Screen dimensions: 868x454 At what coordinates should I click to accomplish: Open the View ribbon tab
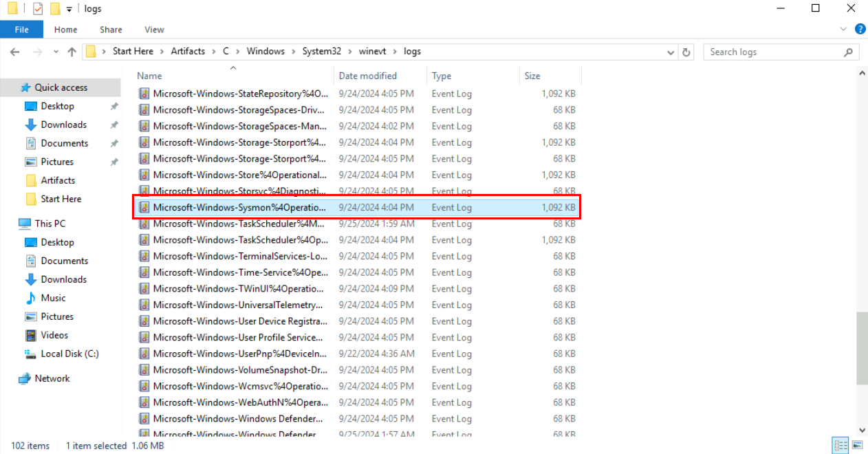coord(154,30)
